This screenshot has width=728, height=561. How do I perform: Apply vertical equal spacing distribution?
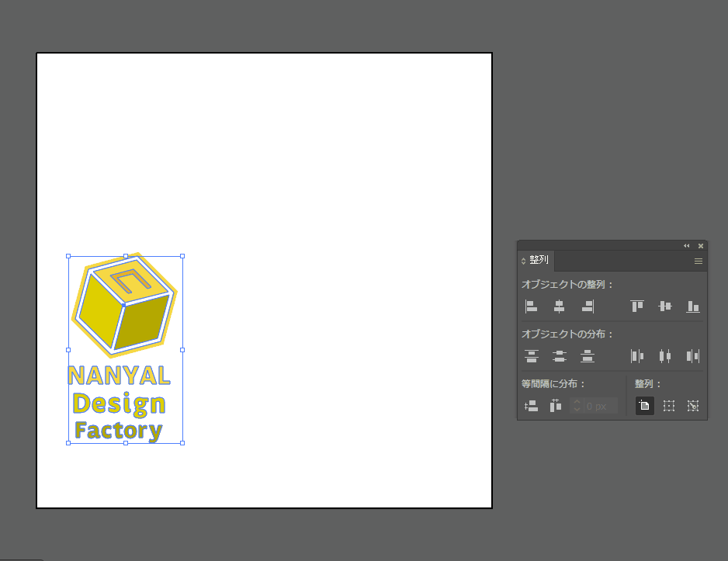click(x=531, y=406)
